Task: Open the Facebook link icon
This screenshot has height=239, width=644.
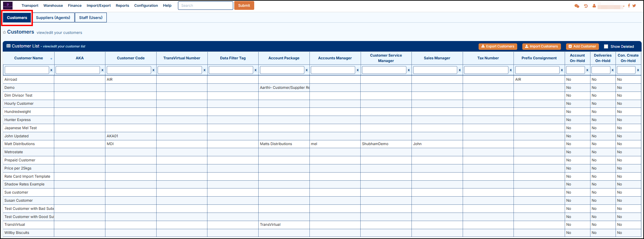Action: 629,5
